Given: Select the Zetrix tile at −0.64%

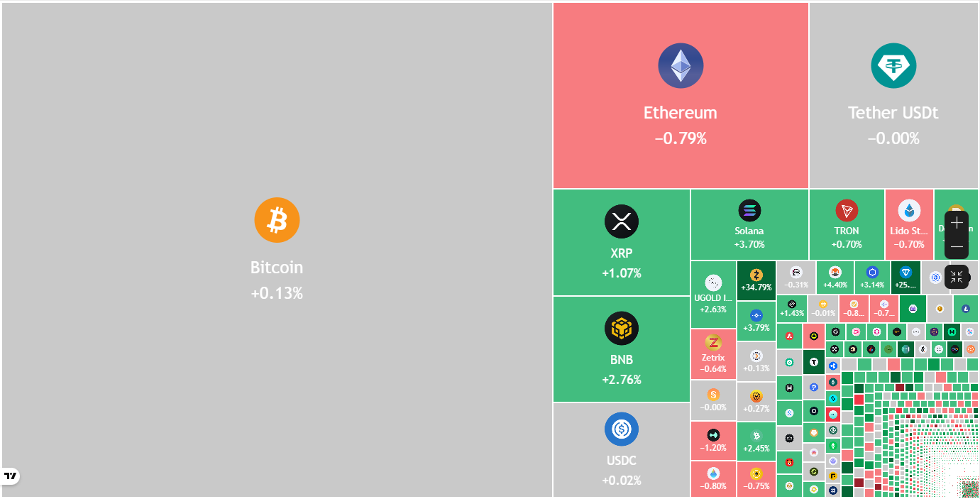Looking at the screenshot, I should point(713,354).
